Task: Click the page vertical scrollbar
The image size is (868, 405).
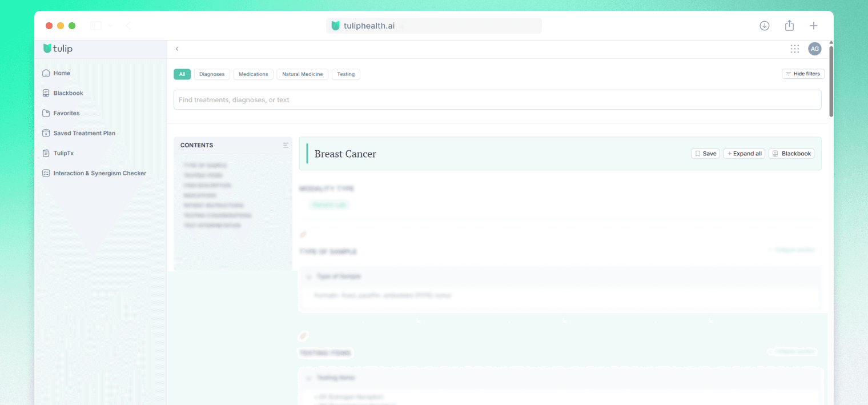Action: [x=831, y=81]
